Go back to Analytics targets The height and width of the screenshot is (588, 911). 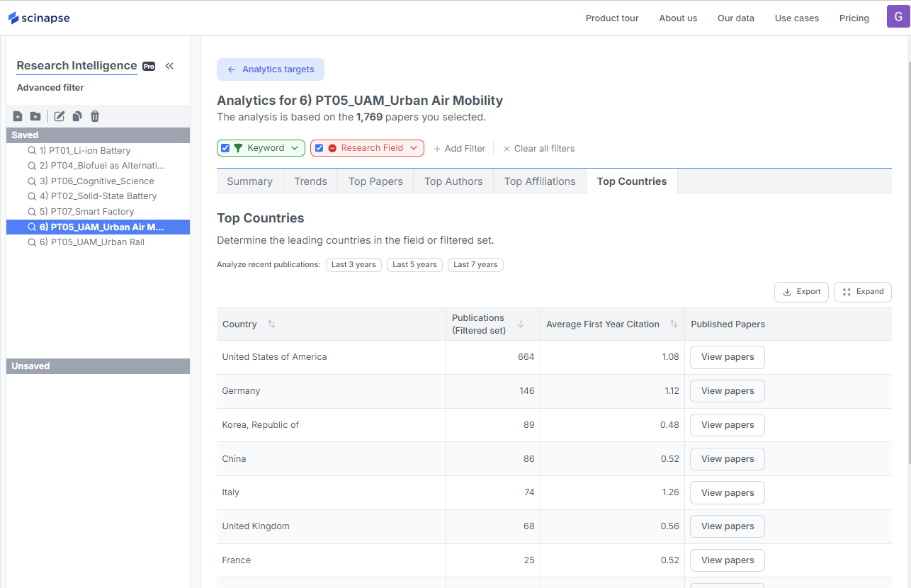coord(271,69)
